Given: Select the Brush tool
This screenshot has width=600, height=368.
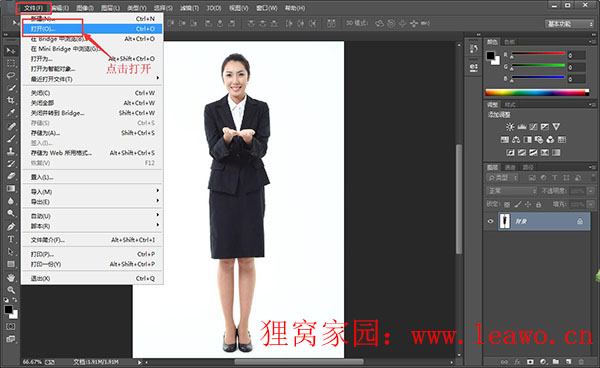Looking at the screenshot, I should tap(11, 138).
